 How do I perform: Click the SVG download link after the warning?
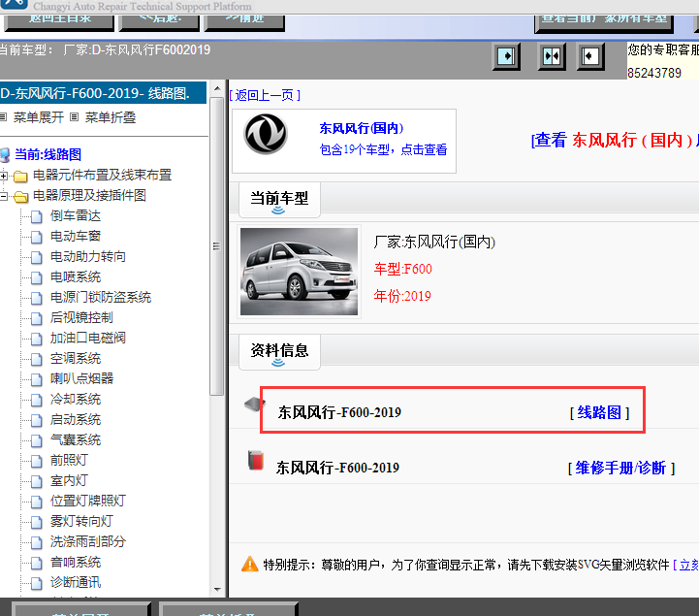685,565
